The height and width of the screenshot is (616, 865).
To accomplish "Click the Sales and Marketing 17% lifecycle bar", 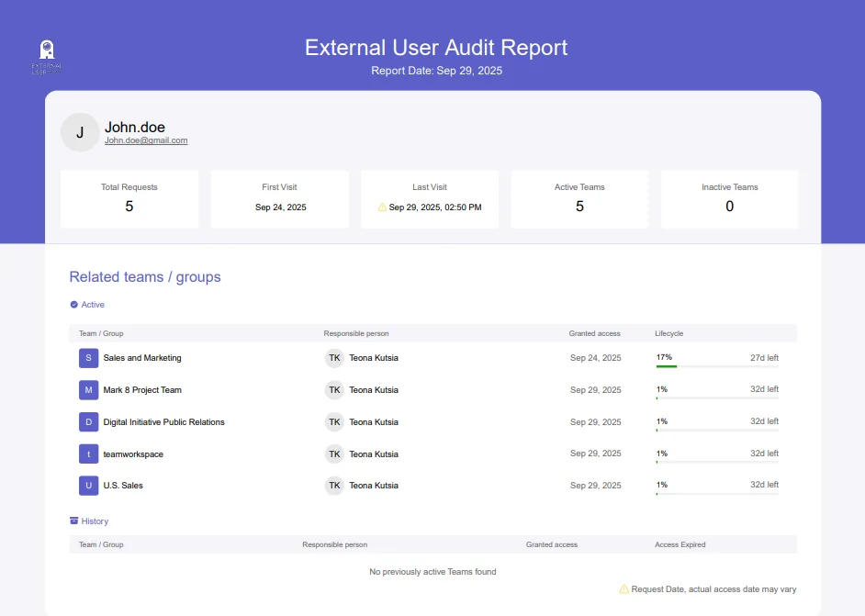I will pos(717,366).
